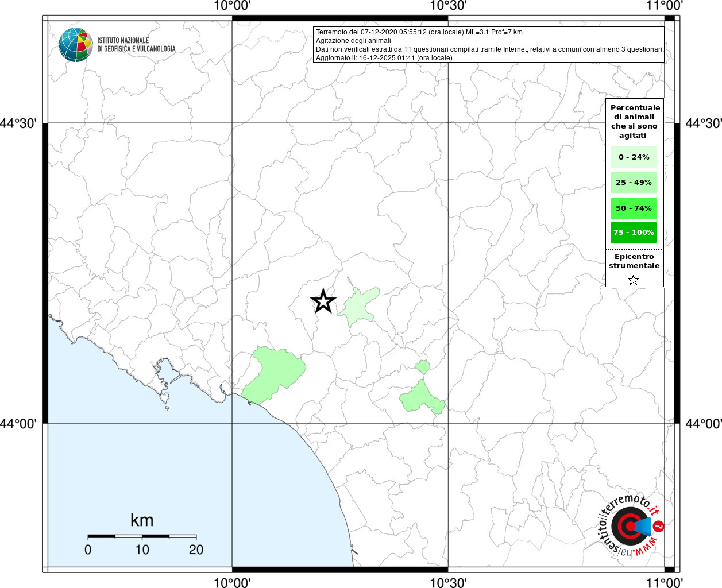
Task: Click the 'Aggiornato il: 16-12-2025' line
Action: [384, 58]
